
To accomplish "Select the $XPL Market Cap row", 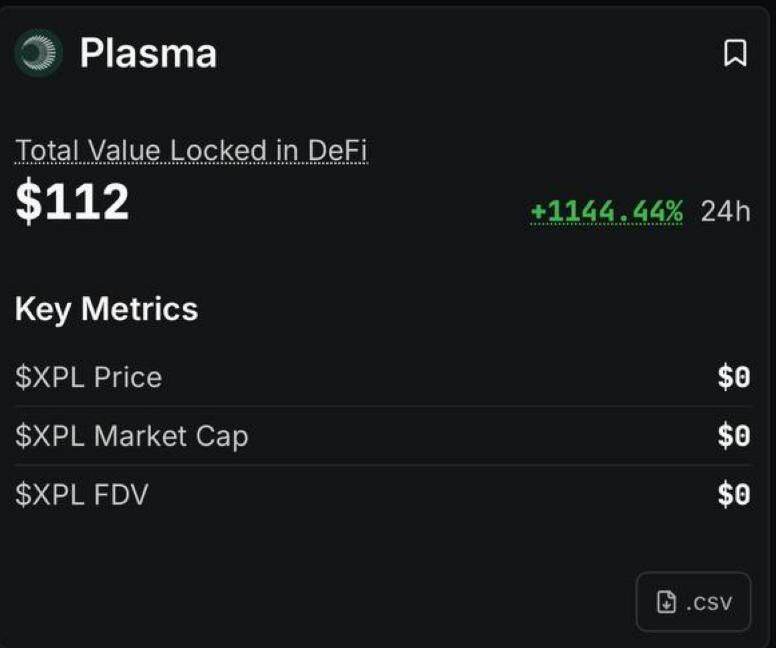I will click(x=383, y=436).
